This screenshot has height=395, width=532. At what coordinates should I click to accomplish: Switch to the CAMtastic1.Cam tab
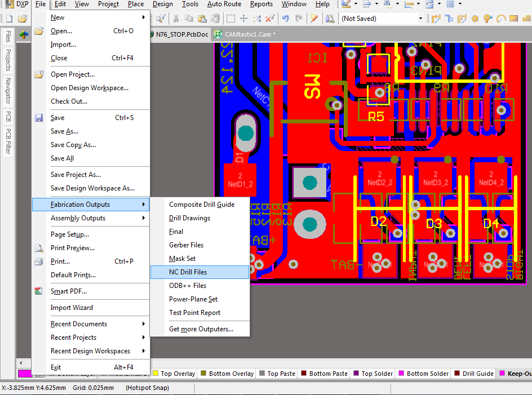click(246, 34)
